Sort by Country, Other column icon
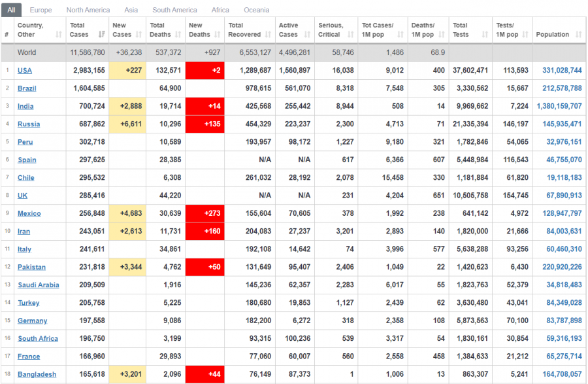This screenshot has width=588, height=384. (58, 35)
